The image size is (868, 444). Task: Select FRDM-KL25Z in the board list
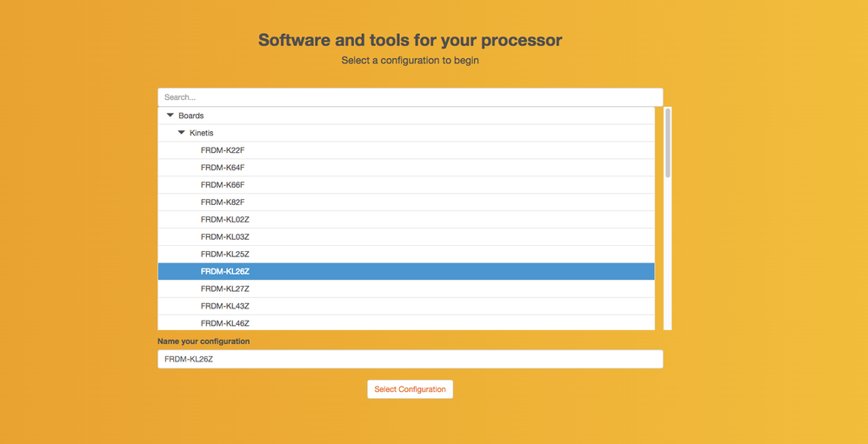click(x=224, y=255)
